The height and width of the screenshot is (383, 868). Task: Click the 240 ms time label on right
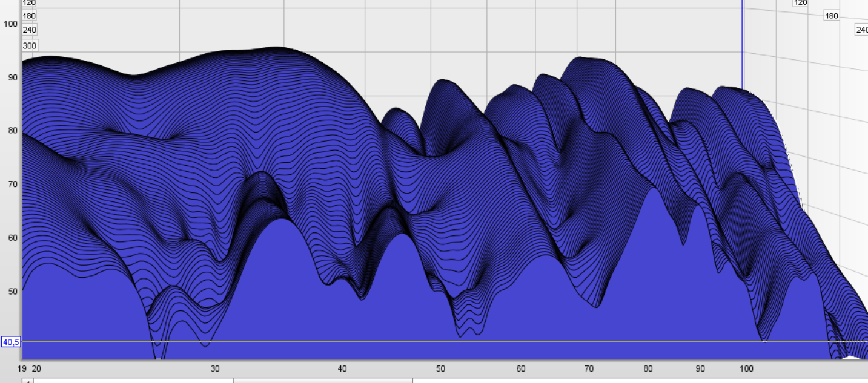[x=861, y=30]
